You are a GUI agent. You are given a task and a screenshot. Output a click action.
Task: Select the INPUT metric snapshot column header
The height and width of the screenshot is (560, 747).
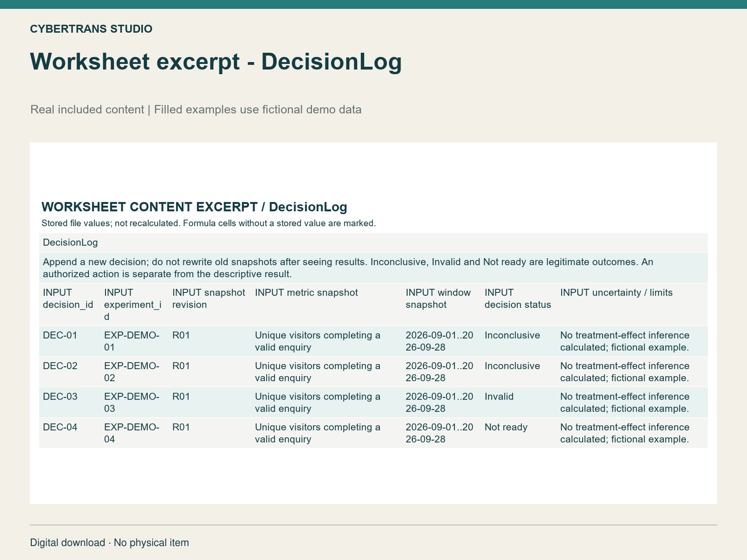(x=306, y=293)
